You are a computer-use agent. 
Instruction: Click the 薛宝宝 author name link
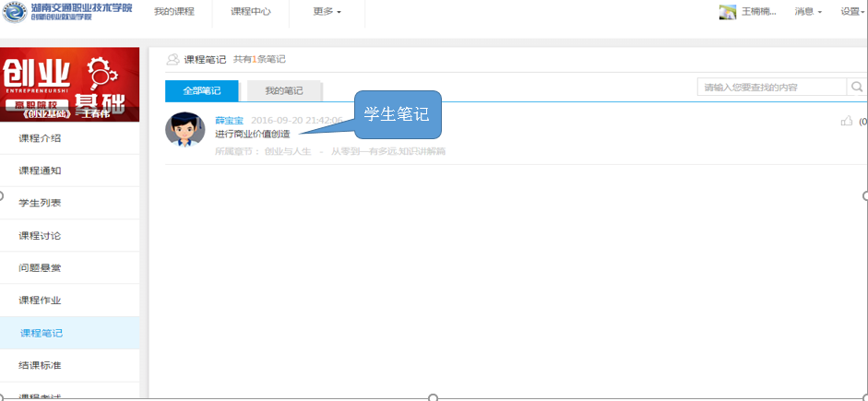229,121
